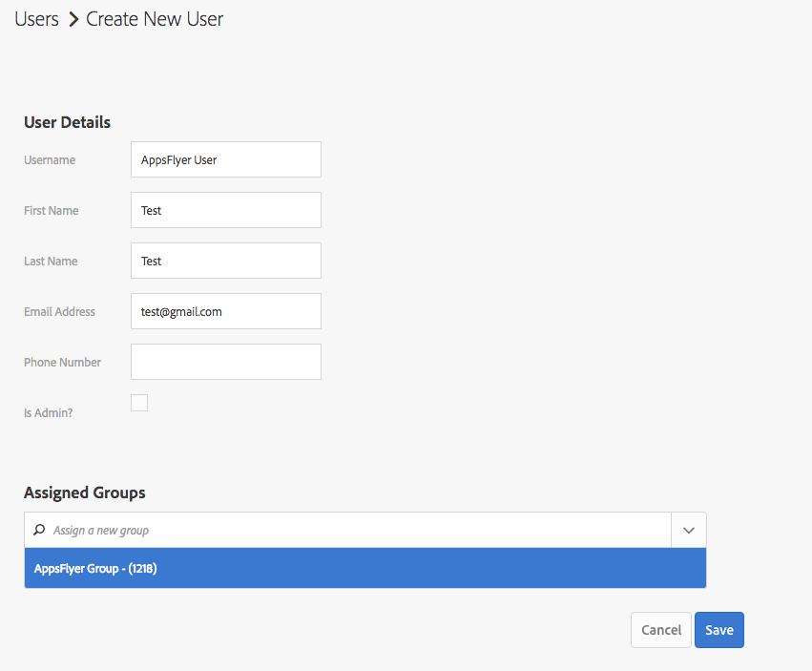Expand the Assigned Groups dropdown chevron
The image size is (812, 671).
pyautogui.click(x=689, y=530)
